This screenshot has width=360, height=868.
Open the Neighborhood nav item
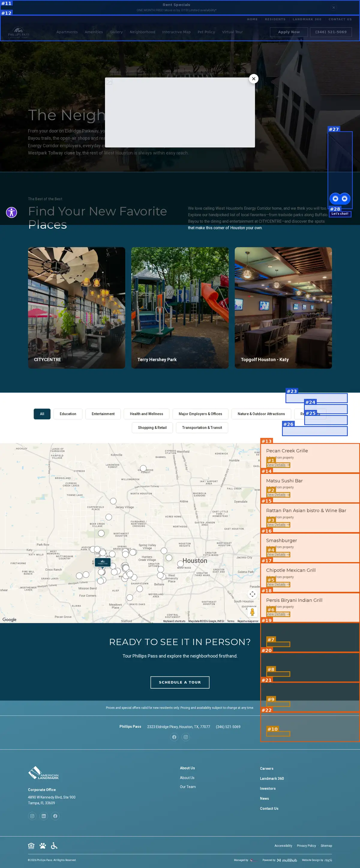(x=142, y=32)
